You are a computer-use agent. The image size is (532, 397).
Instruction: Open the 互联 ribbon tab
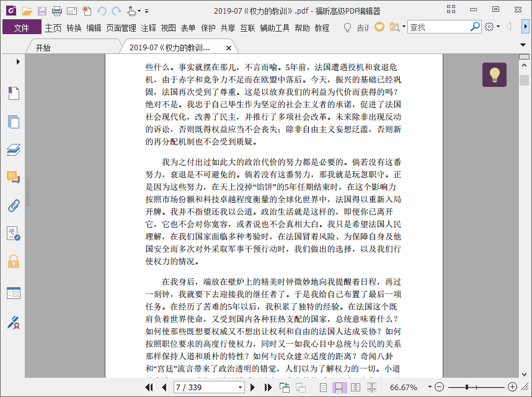tap(247, 28)
